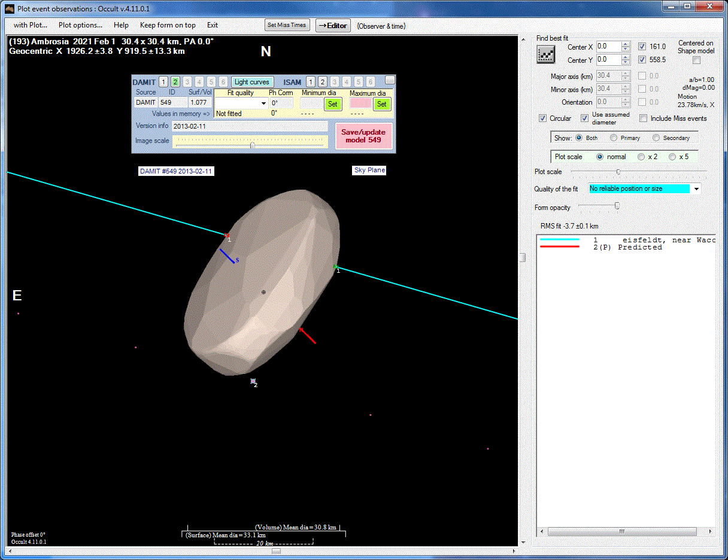Click Save/update model 549 button
728x560 pixels.
pos(364,136)
